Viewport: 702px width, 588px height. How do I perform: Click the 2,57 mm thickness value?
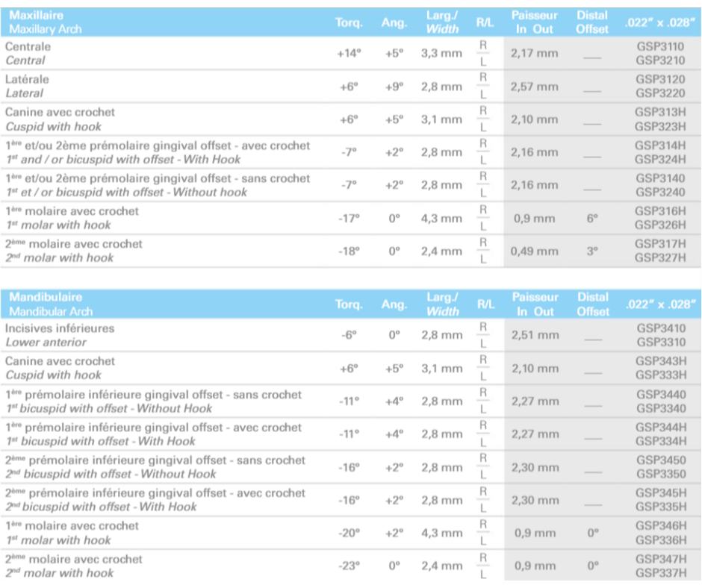[x=534, y=87]
